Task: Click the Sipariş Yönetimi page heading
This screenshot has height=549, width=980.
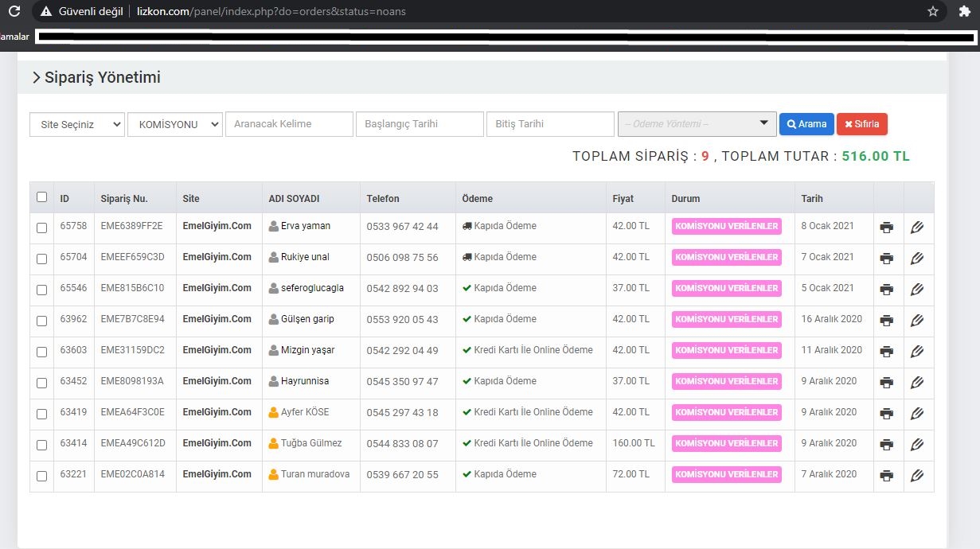Action: point(103,77)
